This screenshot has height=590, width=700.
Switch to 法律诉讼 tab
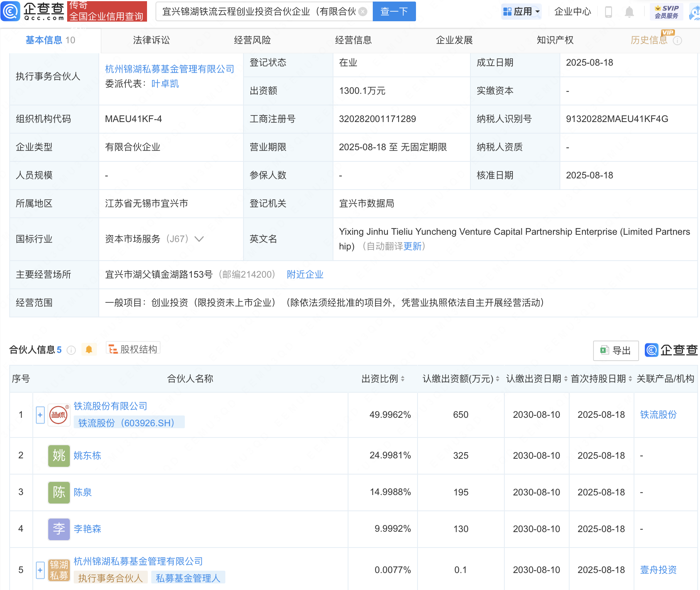pos(151,40)
